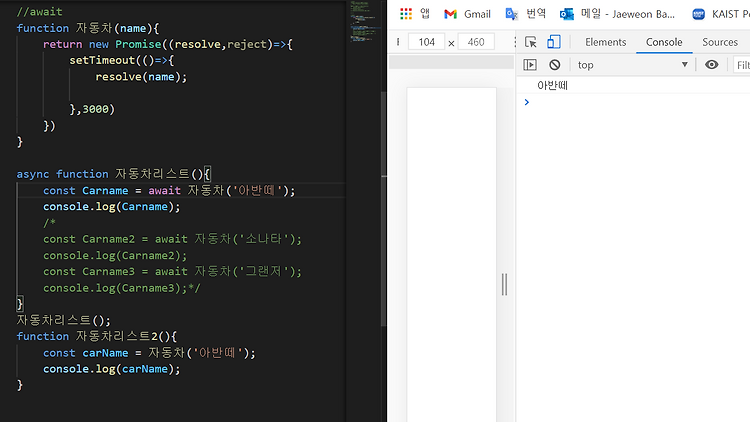
Task: Click the //await comment line
Action: point(39,11)
